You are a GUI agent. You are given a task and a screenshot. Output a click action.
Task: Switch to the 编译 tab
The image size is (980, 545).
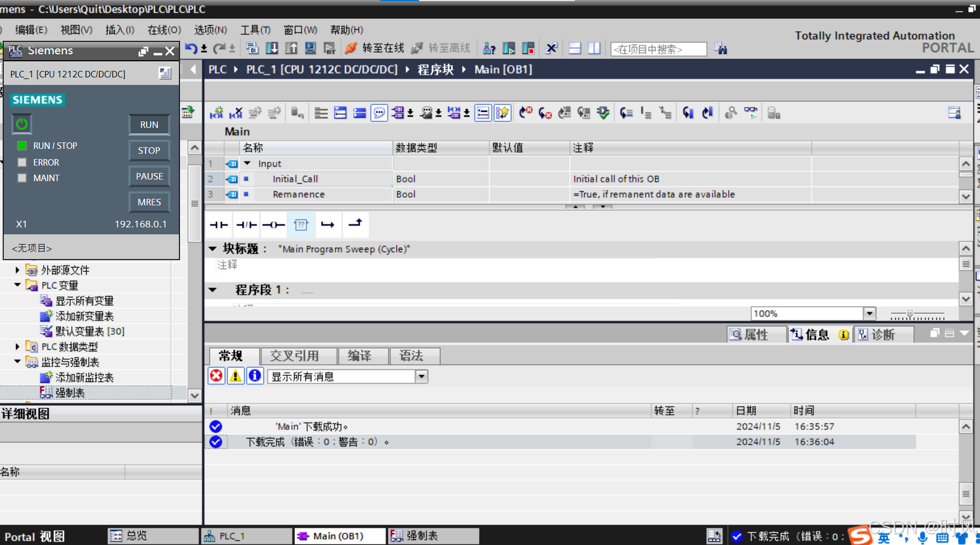[363, 356]
